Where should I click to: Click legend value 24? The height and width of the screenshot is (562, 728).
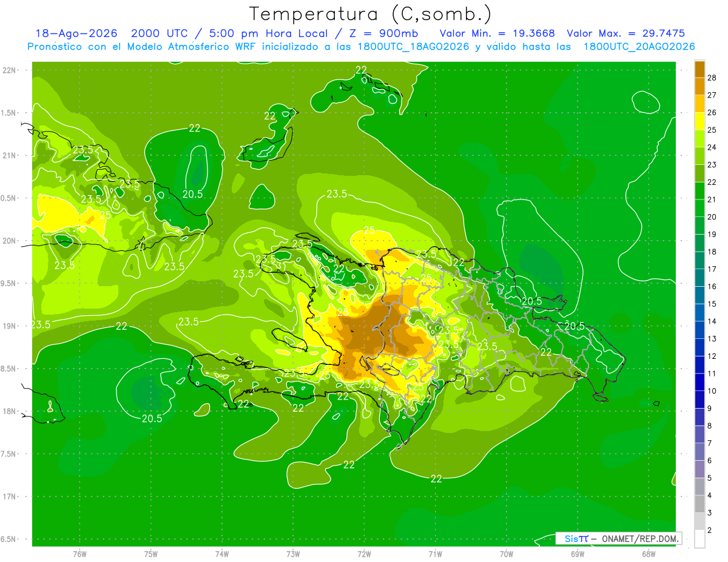tap(712, 147)
